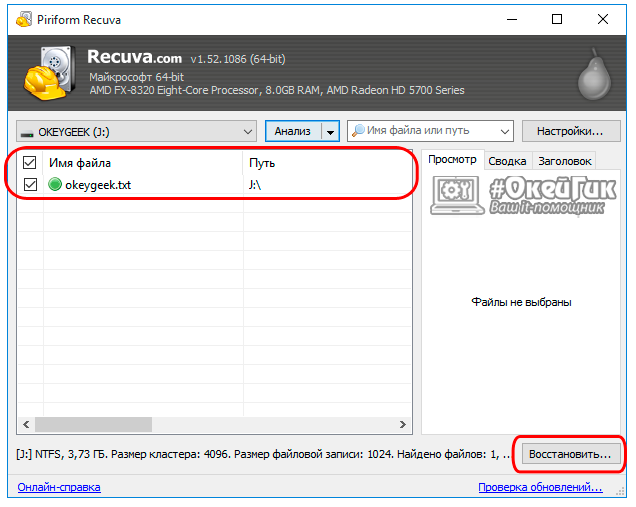The height and width of the screenshot is (507, 636).
Task: Click the version v1.52.1086 text
Action: click(238, 59)
